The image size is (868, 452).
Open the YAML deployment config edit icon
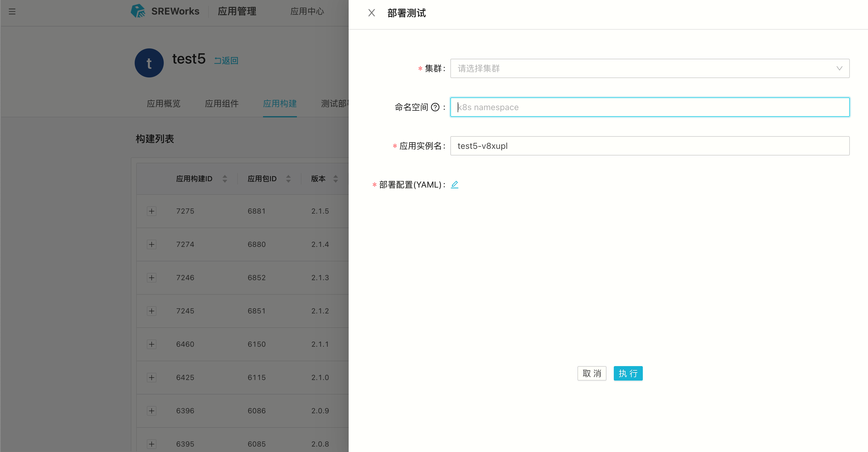[455, 184]
